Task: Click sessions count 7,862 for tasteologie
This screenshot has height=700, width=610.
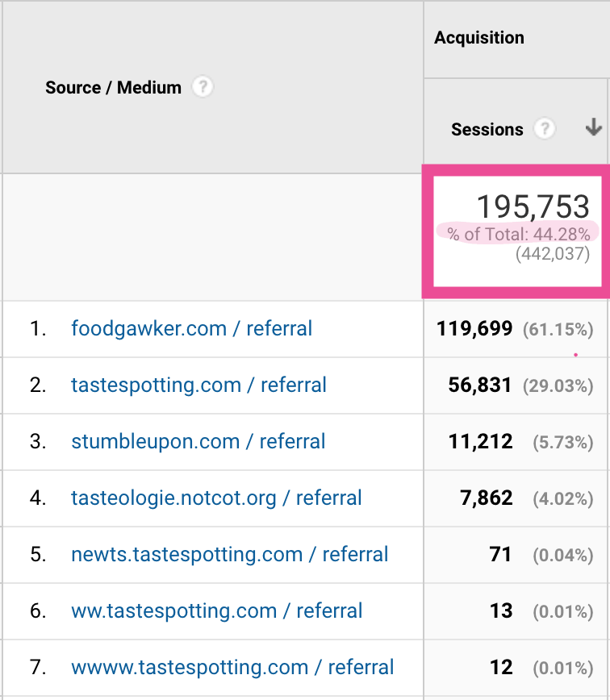Action: point(486,498)
